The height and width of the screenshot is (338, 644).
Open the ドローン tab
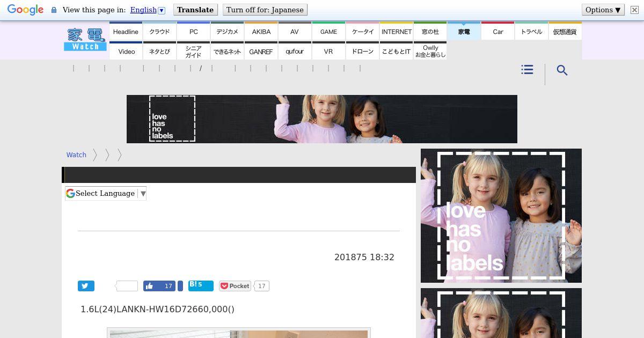362,51
